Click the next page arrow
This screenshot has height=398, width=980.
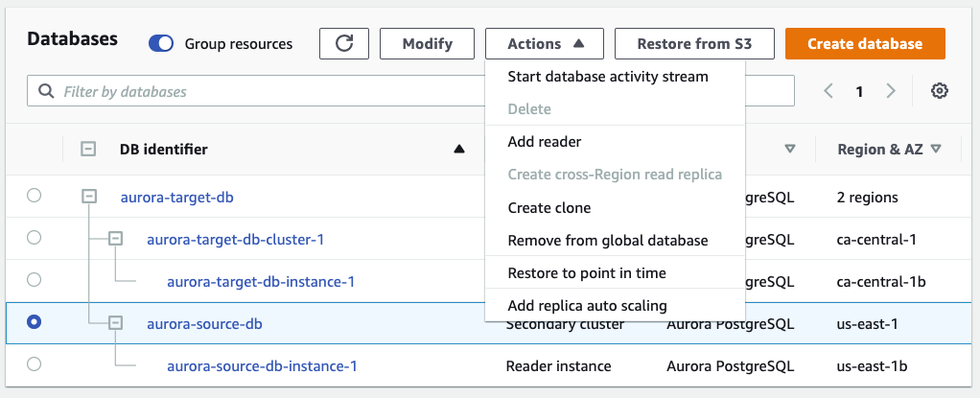pyautogui.click(x=891, y=91)
